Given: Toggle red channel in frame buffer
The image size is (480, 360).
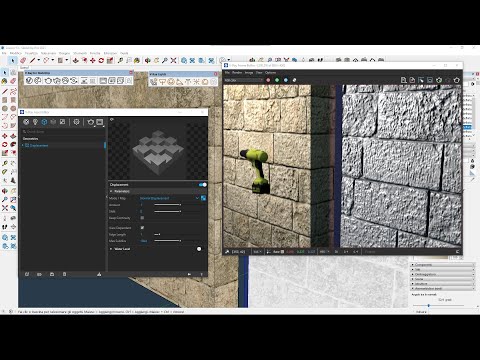Looking at the screenshot, I should click(x=268, y=80).
